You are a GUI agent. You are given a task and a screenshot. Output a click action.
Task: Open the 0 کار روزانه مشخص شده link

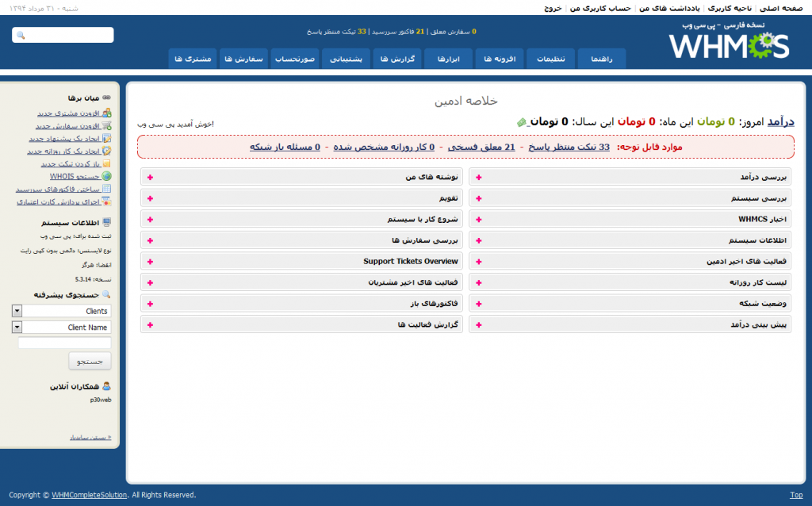pyautogui.click(x=384, y=147)
